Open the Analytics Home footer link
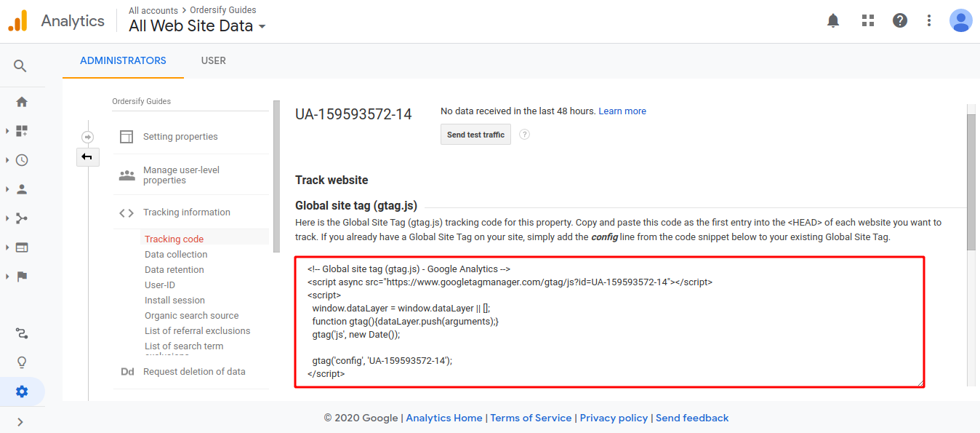The height and width of the screenshot is (433, 980). (x=444, y=418)
